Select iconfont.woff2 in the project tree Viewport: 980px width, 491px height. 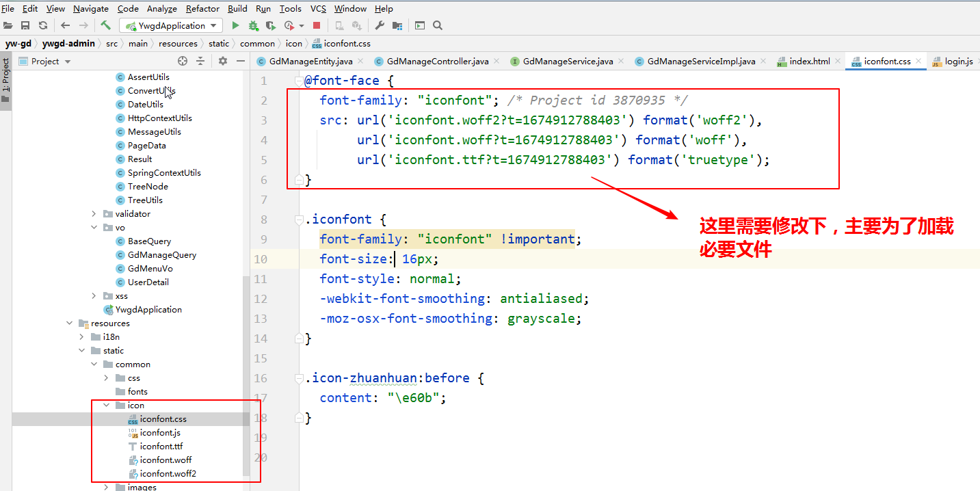168,474
